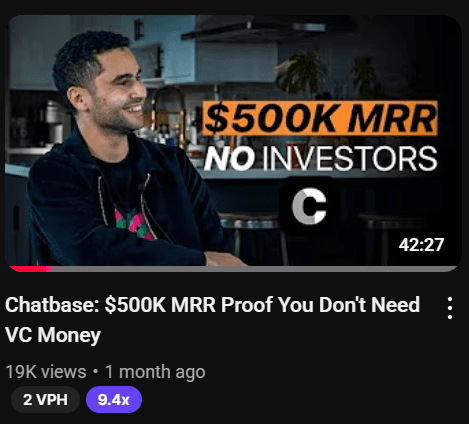Click the orange $500K MRR banner
Screen dimensions: 469x424
(x=320, y=119)
